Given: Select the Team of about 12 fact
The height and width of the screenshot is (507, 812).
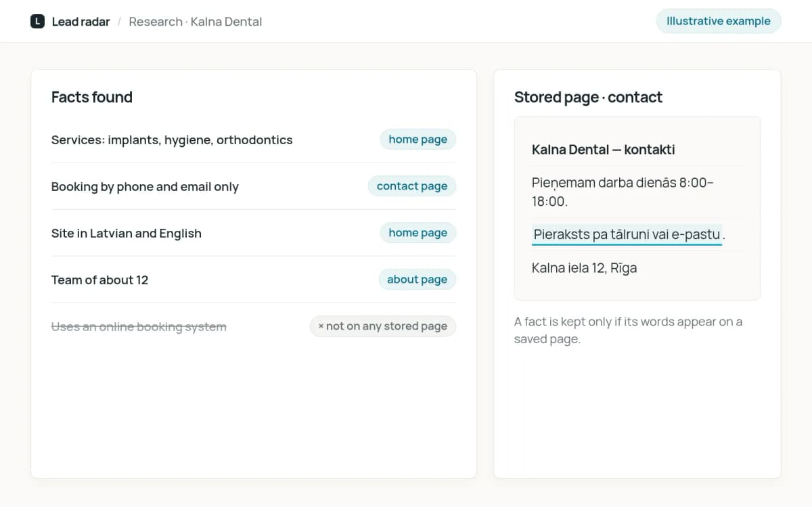Looking at the screenshot, I should pos(99,280).
